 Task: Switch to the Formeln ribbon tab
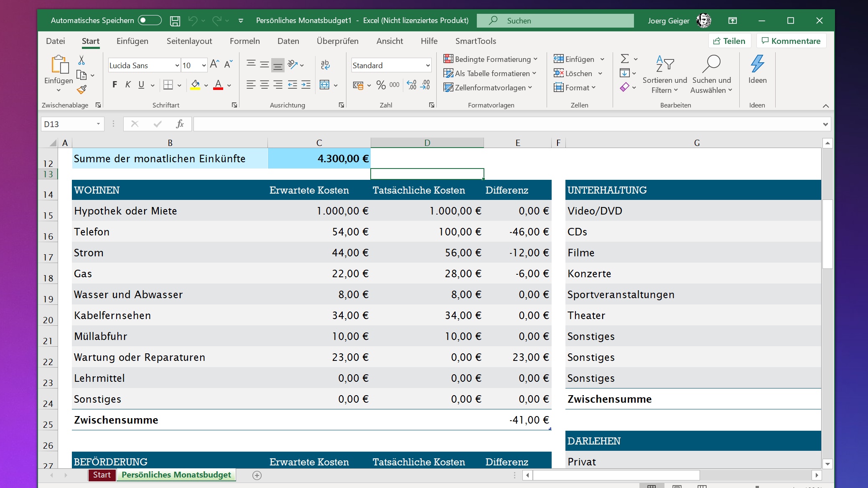tap(244, 41)
